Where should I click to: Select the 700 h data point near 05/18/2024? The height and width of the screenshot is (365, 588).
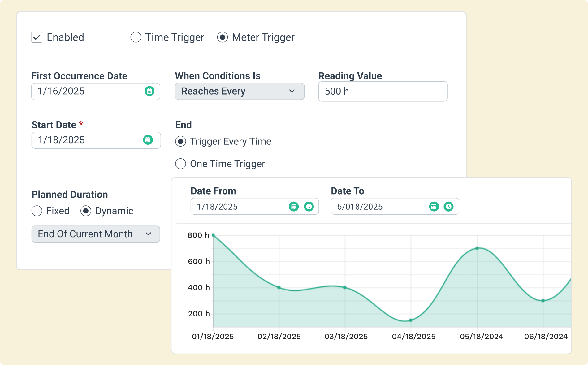(x=477, y=248)
